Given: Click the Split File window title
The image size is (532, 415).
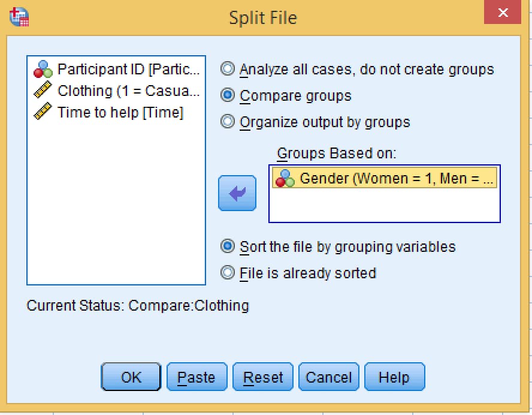Looking at the screenshot, I should click(263, 17).
